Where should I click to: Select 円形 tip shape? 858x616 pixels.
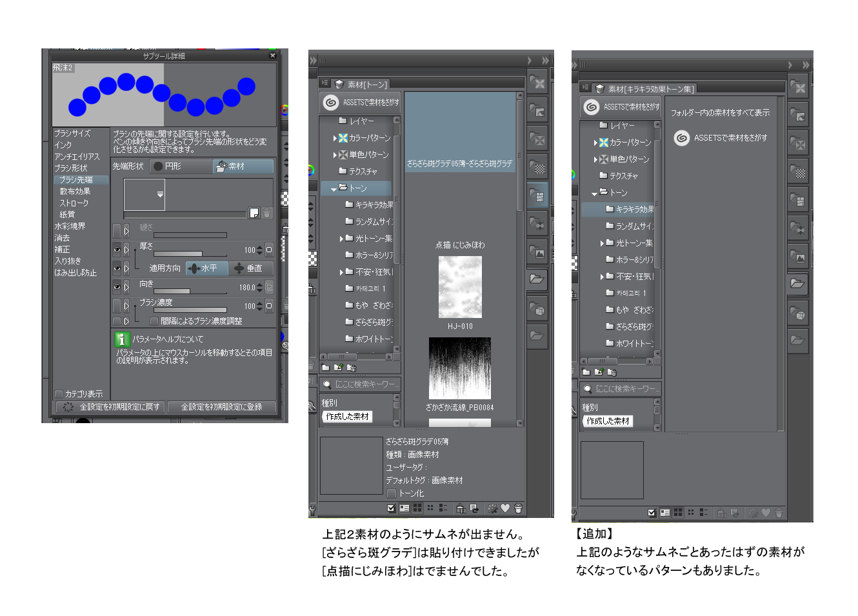pos(181,166)
